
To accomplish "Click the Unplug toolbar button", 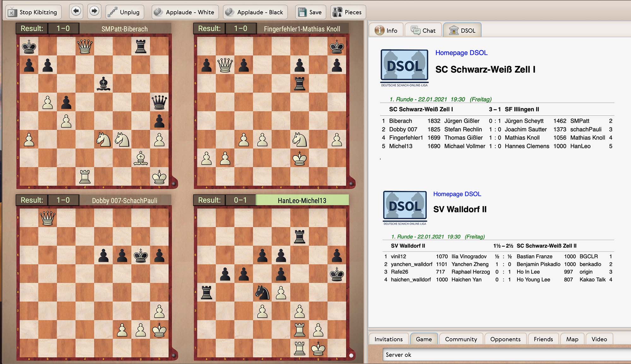I will click(124, 12).
